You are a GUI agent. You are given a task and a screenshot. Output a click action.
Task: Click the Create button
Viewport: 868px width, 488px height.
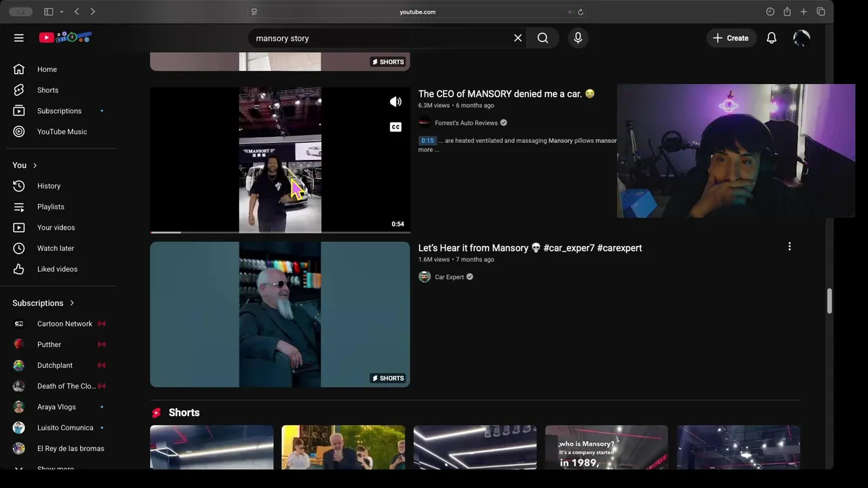coord(730,38)
